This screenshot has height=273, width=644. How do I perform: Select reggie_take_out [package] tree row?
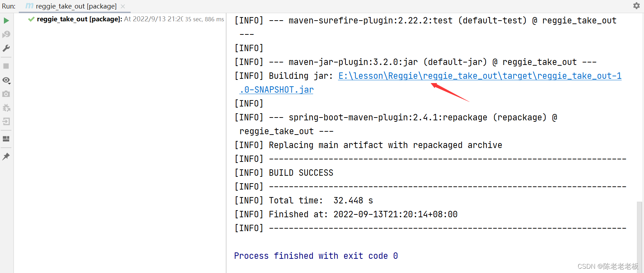coord(120,19)
